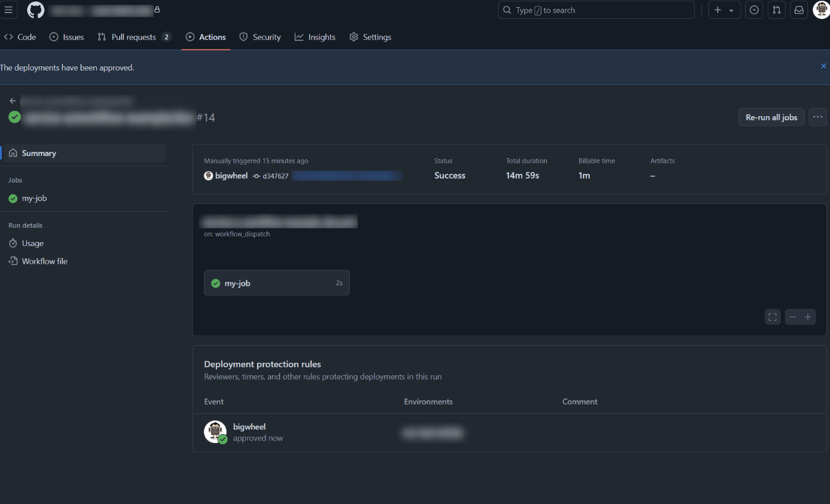Open the Issues shortcut icon in header
Viewport: 830px width, 504px height.
(x=754, y=10)
